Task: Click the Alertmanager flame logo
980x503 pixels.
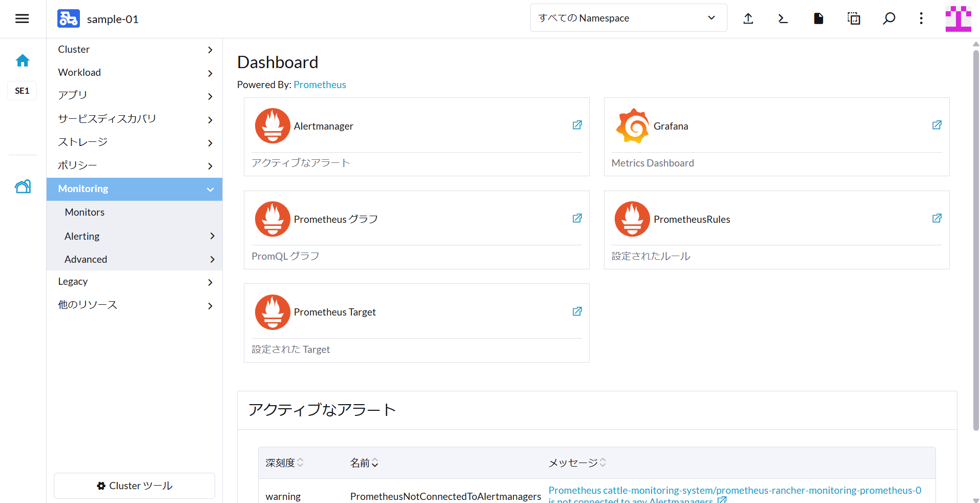Action: pos(273,125)
